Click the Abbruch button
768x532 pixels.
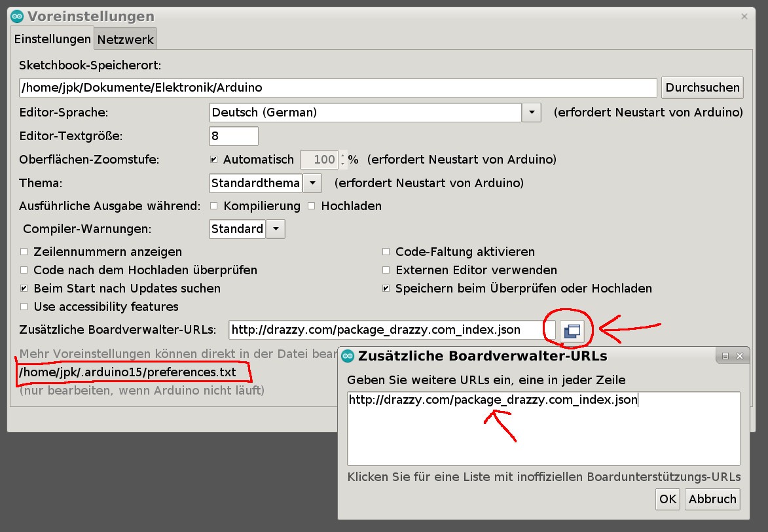pyautogui.click(x=712, y=499)
